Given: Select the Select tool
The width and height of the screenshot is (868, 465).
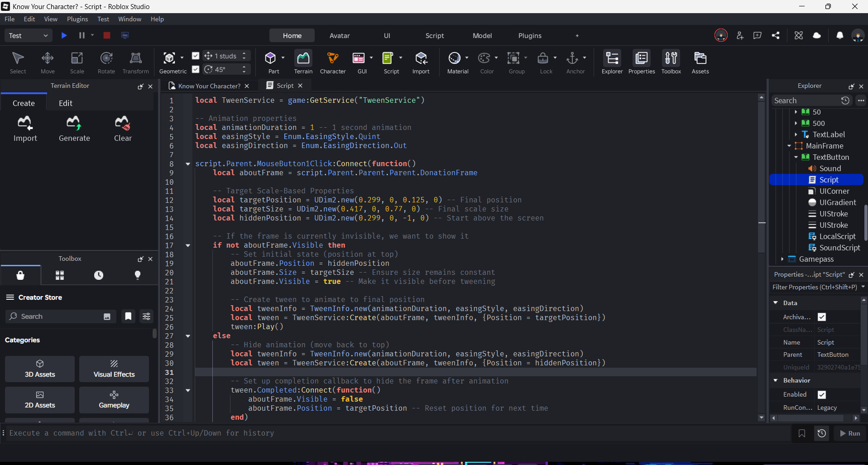Looking at the screenshot, I should [x=18, y=62].
